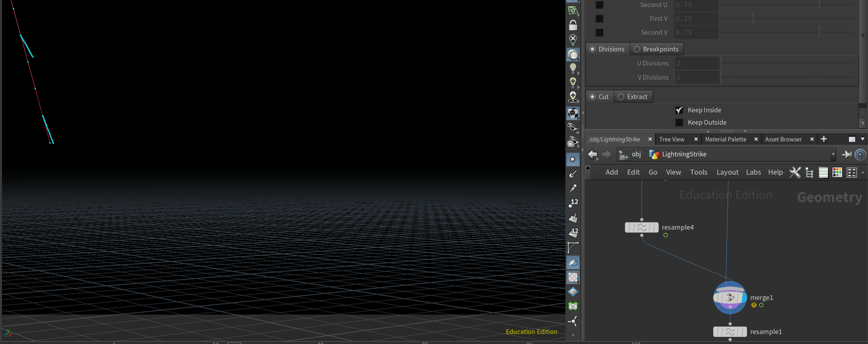The width and height of the screenshot is (868, 344).
Task: Click the LightningStrike path segment
Action: click(678, 154)
